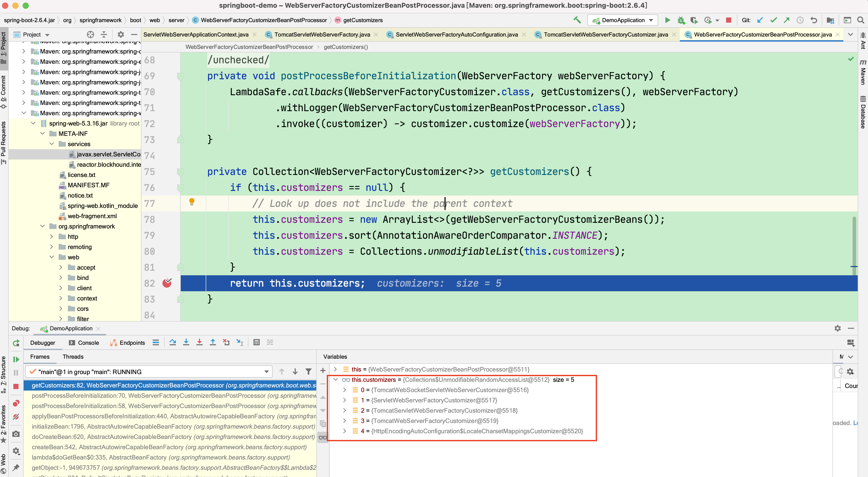Click the Step Out debugger icon
Image resolution: width=868 pixels, height=477 pixels.
[x=213, y=342]
